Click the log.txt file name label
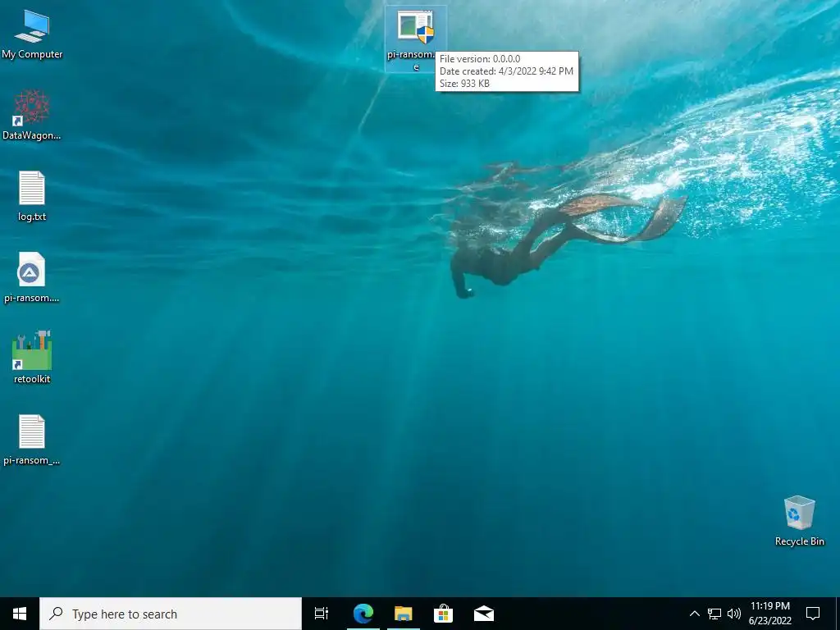Image resolution: width=840 pixels, height=630 pixels. [32, 217]
